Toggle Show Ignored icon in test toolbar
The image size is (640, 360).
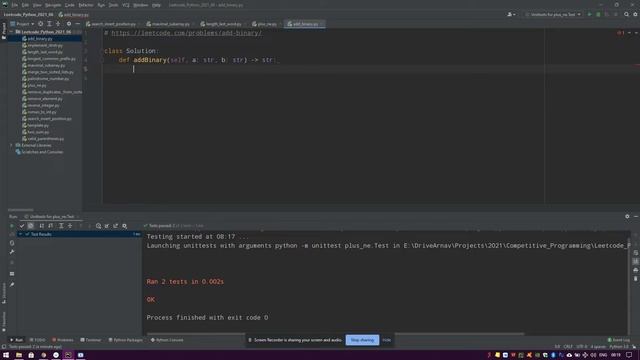[x=31, y=226]
